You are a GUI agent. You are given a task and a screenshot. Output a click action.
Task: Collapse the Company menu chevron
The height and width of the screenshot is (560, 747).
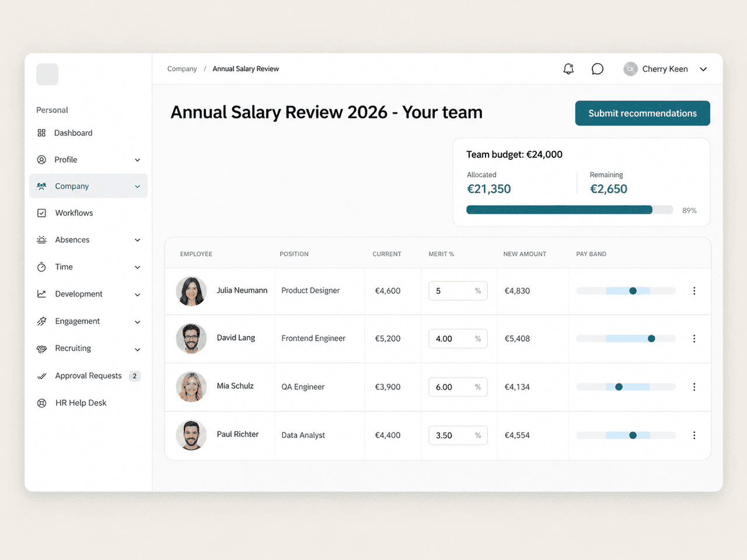tap(137, 187)
